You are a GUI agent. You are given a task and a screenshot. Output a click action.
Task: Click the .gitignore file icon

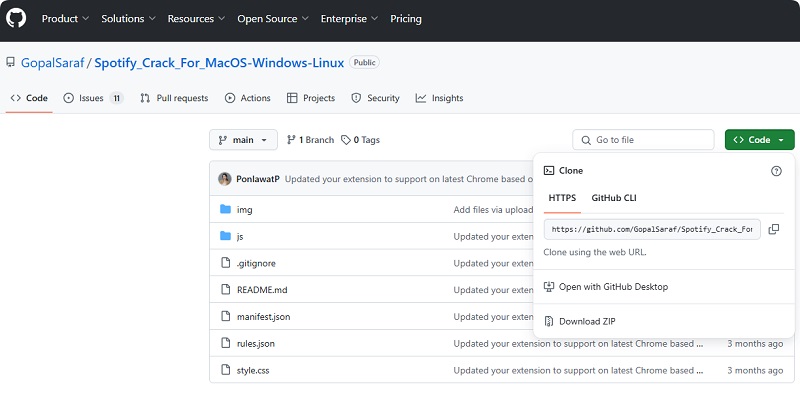[x=226, y=263]
